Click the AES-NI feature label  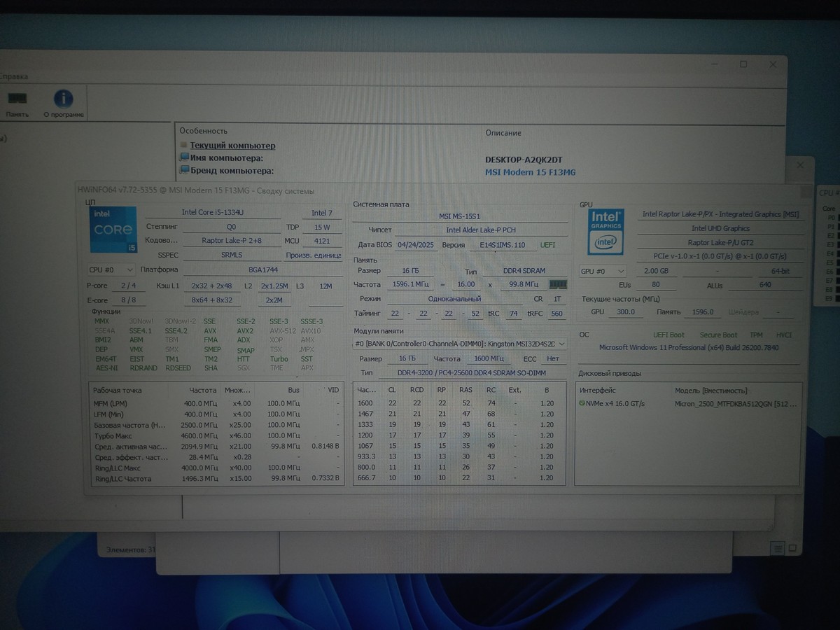click(x=106, y=368)
